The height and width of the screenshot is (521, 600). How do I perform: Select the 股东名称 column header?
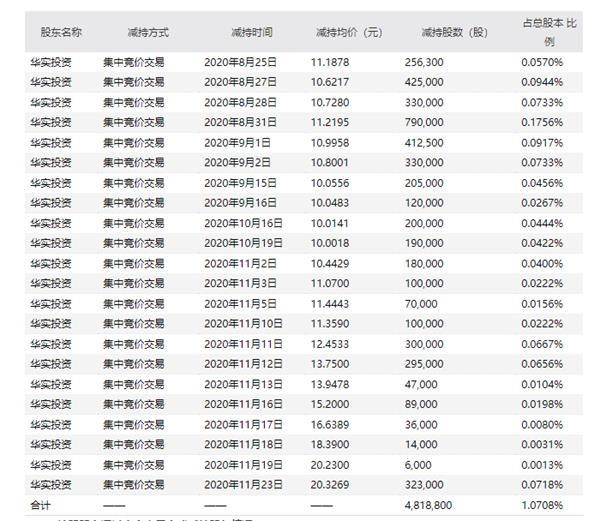[61, 33]
